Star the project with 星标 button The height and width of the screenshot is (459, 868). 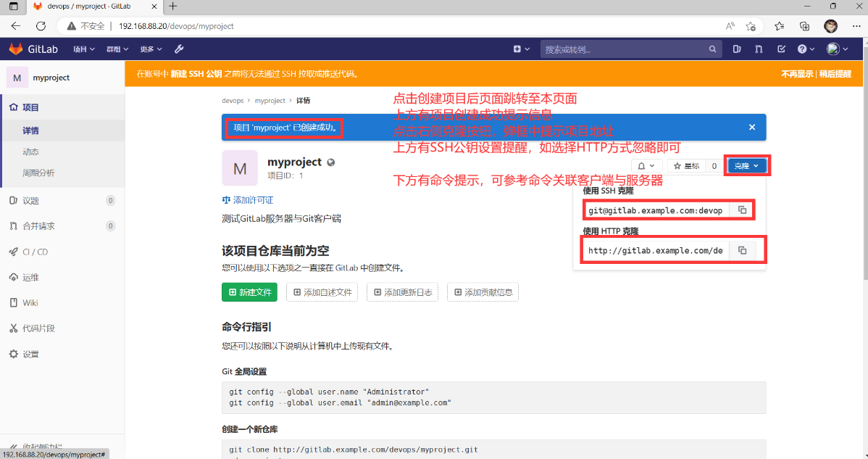(686, 166)
